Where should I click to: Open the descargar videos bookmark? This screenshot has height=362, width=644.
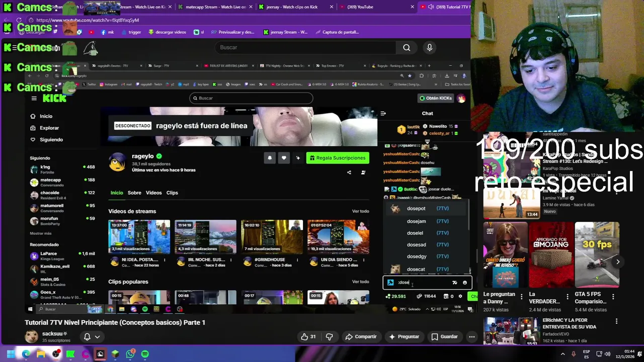coord(168,32)
